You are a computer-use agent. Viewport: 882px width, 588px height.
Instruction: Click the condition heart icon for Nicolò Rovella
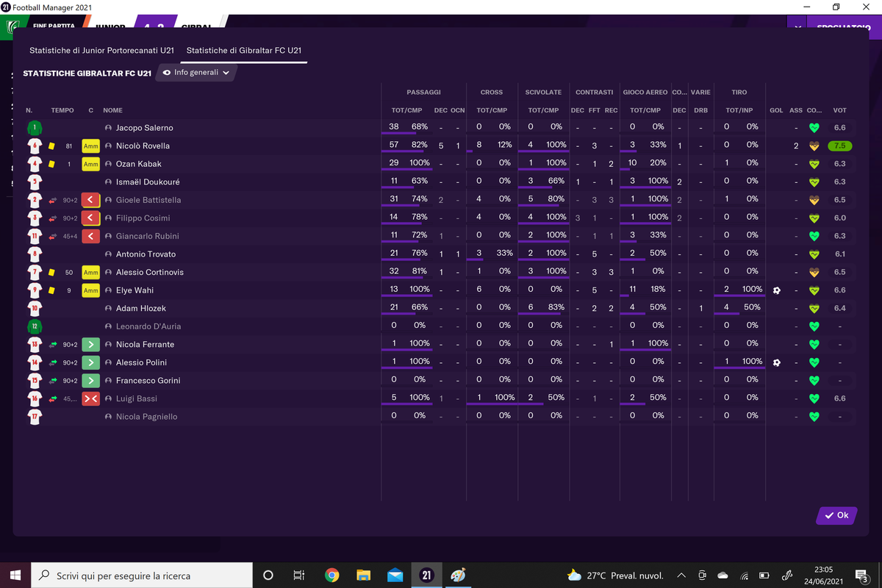pos(814,146)
